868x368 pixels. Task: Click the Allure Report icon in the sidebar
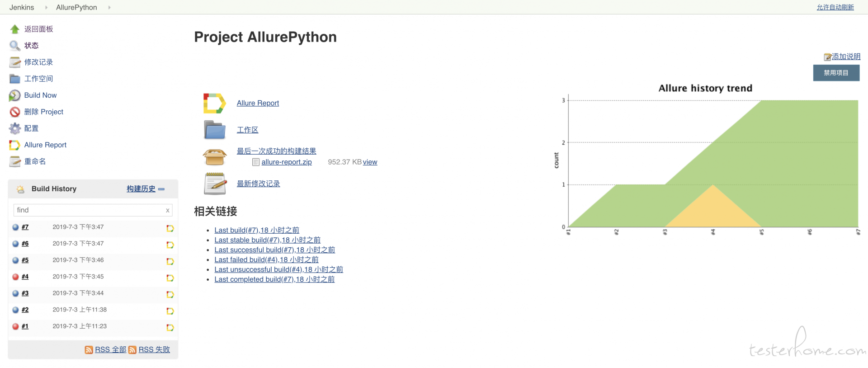[x=15, y=145]
